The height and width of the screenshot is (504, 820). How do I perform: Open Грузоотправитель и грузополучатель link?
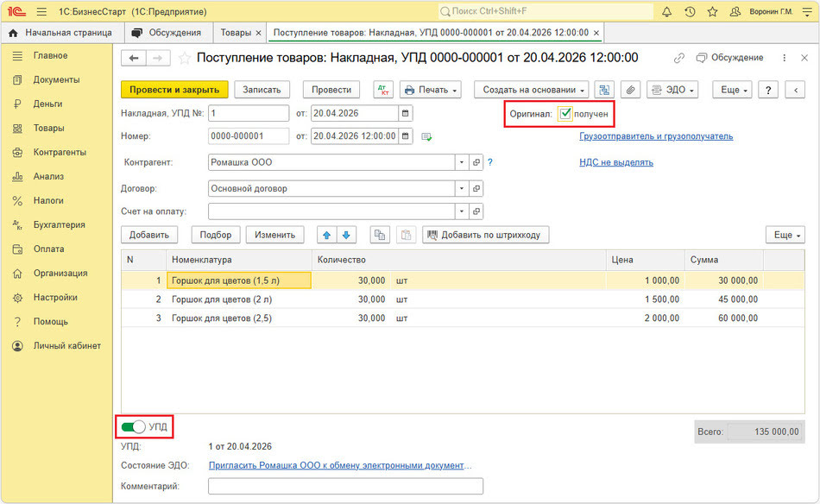click(x=656, y=136)
